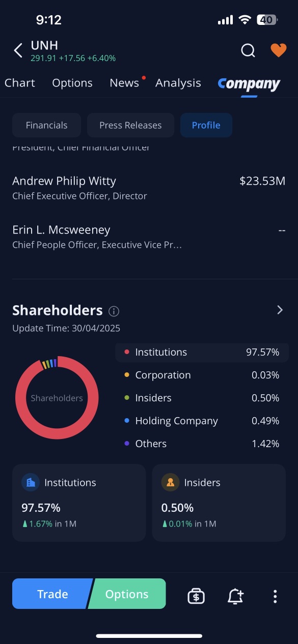This screenshot has width=298, height=644.
Task: Select the Financials sub-tab
Action: pyautogui.click(x=47, y=125)
